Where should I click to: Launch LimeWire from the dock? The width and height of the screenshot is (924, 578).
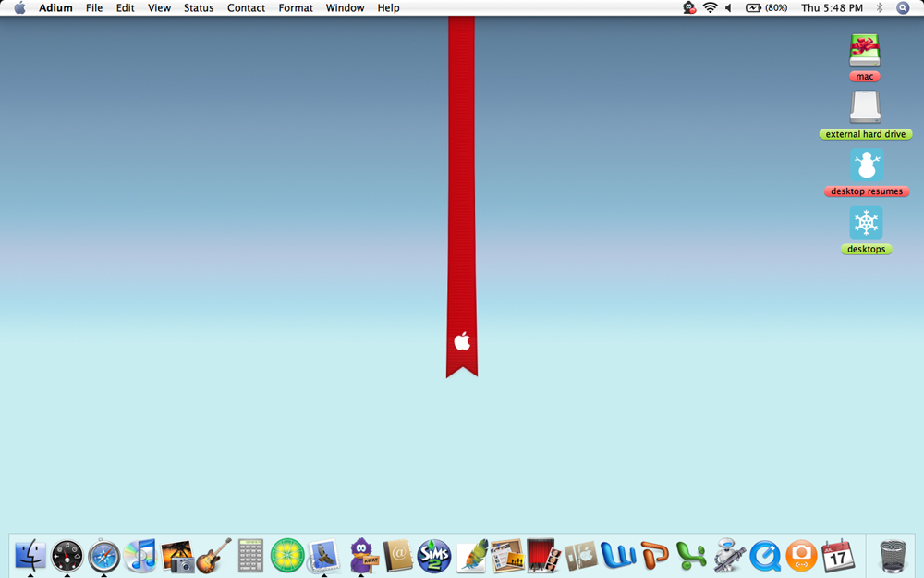(x=287, y=556)
